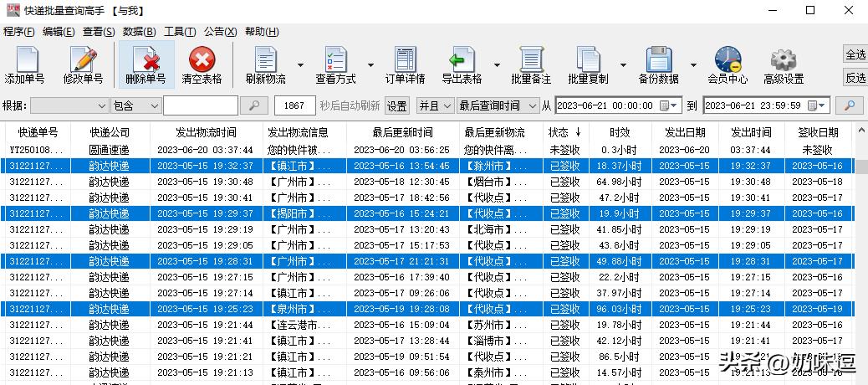The width and height of the screenshot is (868, 385).
Task: Click the search magnifier beside keyword field
Action: tap(254, 105)
